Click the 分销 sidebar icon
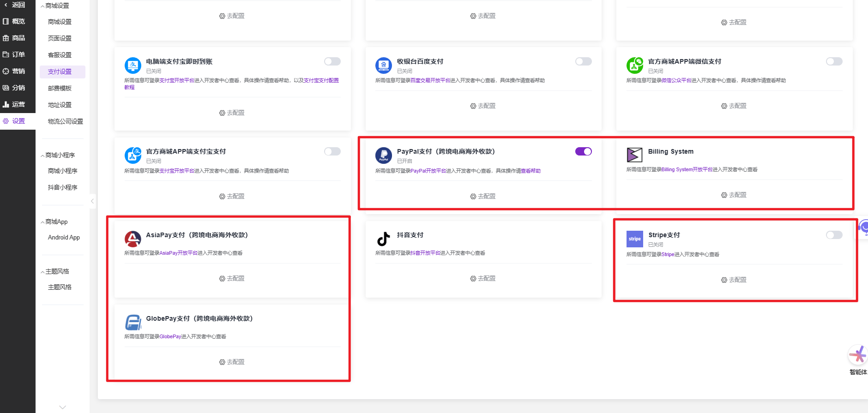 (6, 88)
